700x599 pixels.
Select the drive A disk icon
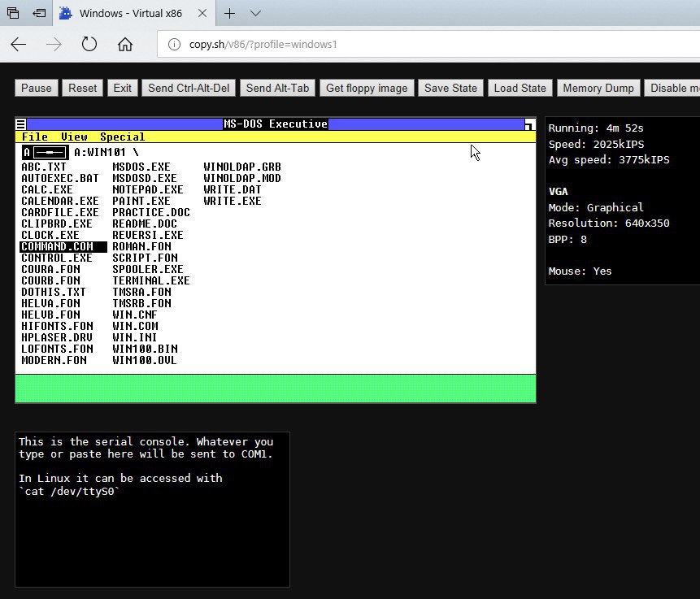(45, 153)
